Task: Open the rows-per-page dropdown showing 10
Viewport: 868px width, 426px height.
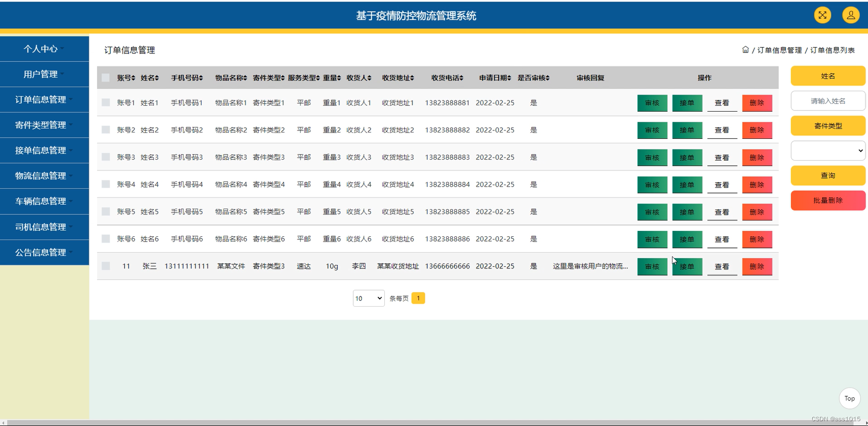Action: pos(369,298)
